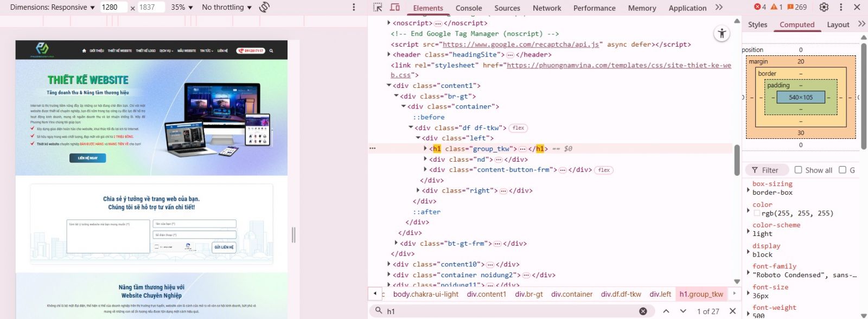Open the No throttling dropdown
868x319 pixels.
[227, 7]
